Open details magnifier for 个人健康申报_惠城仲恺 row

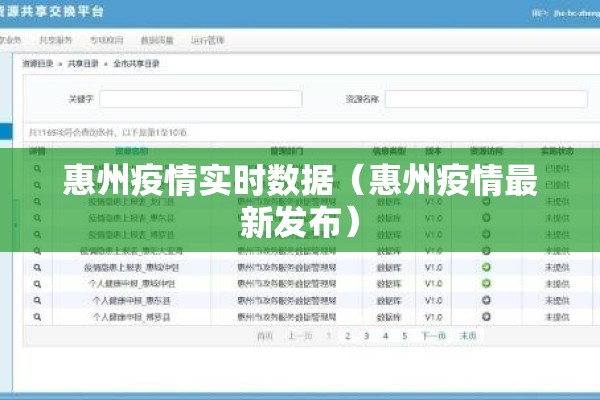coord(37,284)
